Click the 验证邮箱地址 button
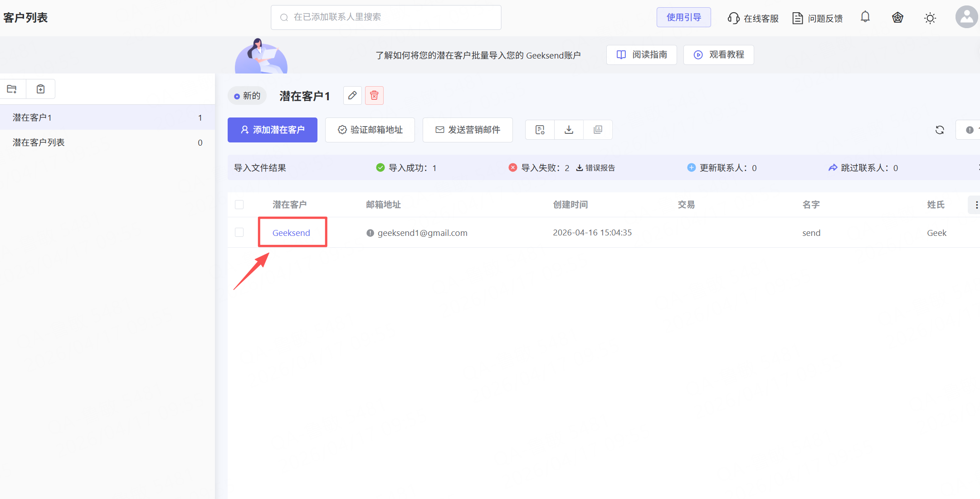Viewport: 980px width, 499px height. point(370,130)
